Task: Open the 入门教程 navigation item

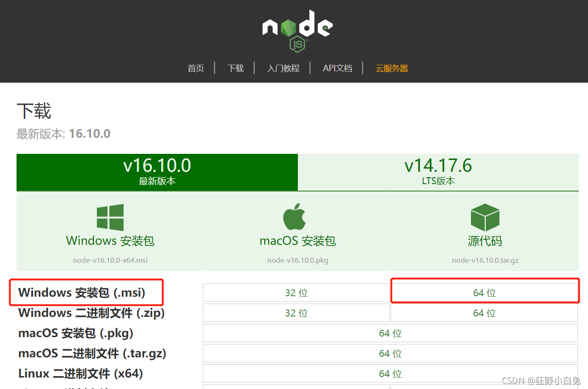Action: click(283, 68)
